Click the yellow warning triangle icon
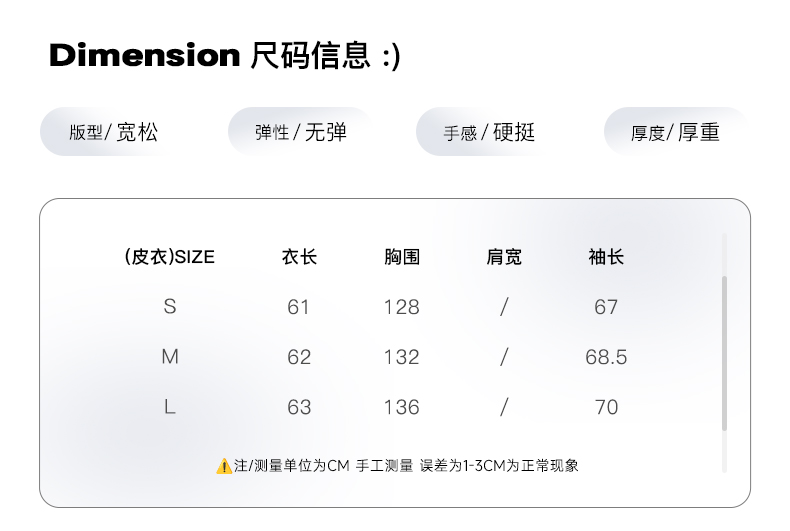Image resolution: width=790 pixels, height=531 pixels. click(224, 466)
